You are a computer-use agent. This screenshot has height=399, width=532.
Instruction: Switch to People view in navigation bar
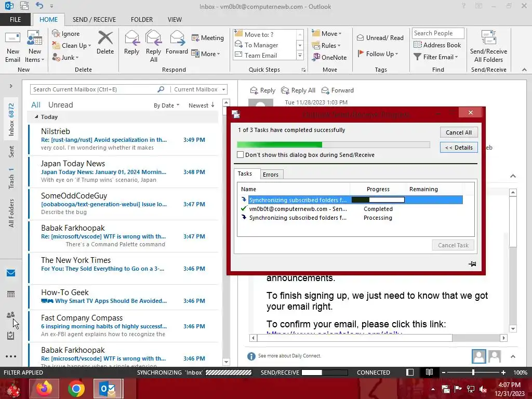11,315
